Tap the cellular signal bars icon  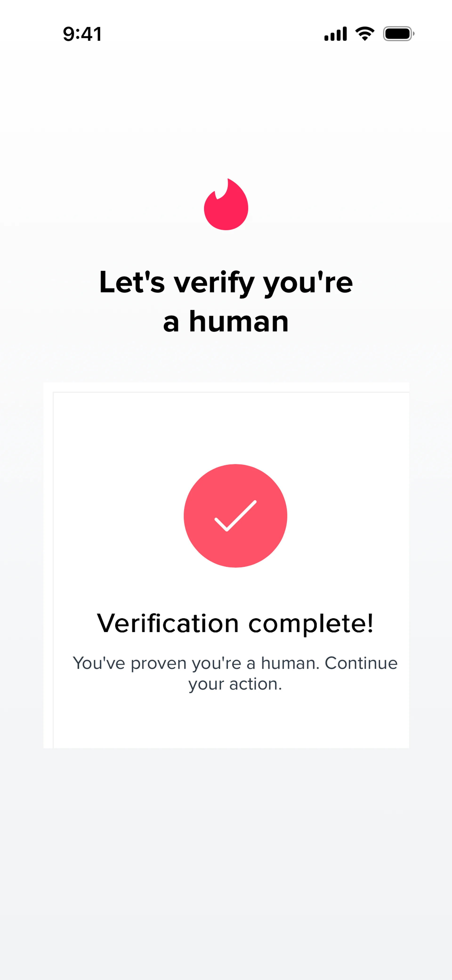coord(335,34)
